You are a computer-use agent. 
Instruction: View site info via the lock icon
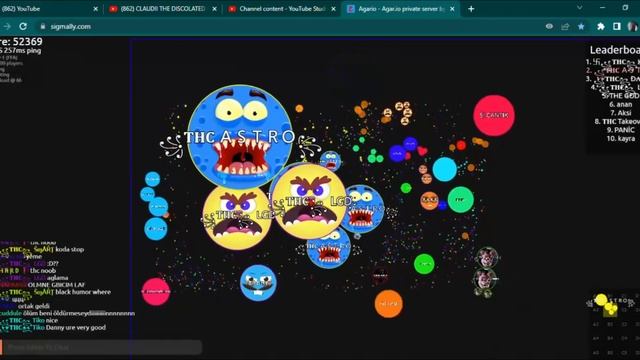(x=43, y=27)
